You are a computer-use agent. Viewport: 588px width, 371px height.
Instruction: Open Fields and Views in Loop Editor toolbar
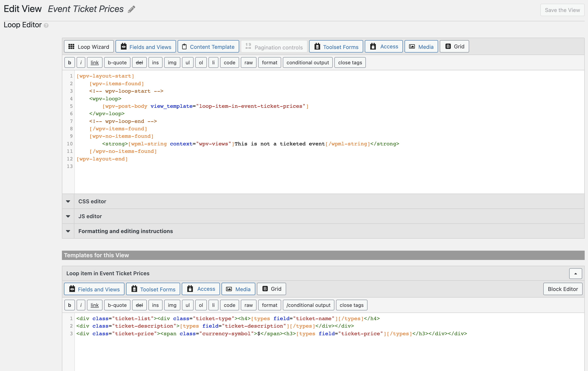click(x=146, y=47)
